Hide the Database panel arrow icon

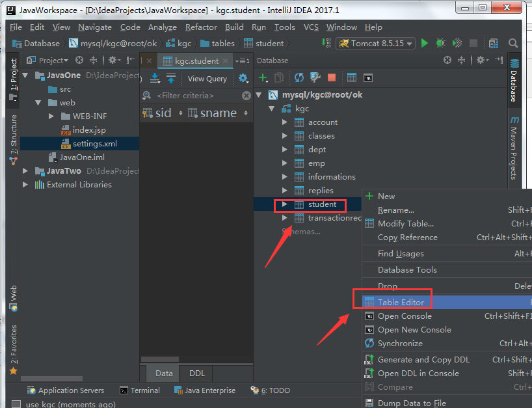pyautogui.click(x=498, y=61)
